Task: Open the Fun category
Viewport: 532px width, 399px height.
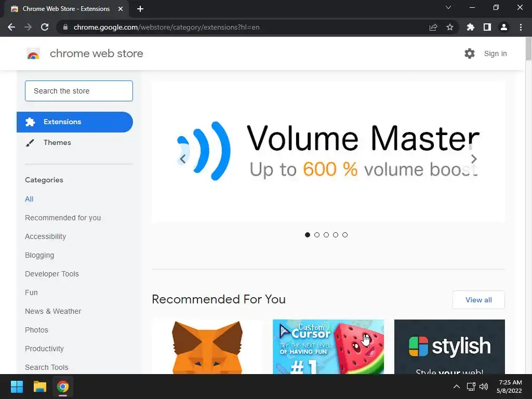Action: coord(31,292)
